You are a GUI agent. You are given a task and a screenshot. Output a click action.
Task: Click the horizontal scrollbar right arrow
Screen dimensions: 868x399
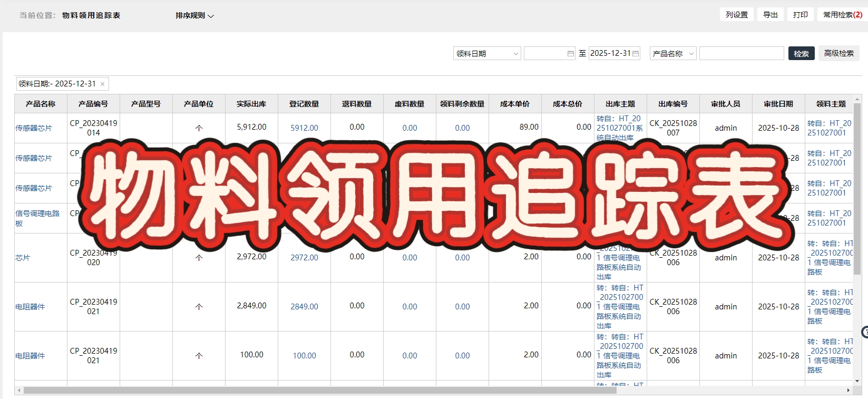point(849,391)
